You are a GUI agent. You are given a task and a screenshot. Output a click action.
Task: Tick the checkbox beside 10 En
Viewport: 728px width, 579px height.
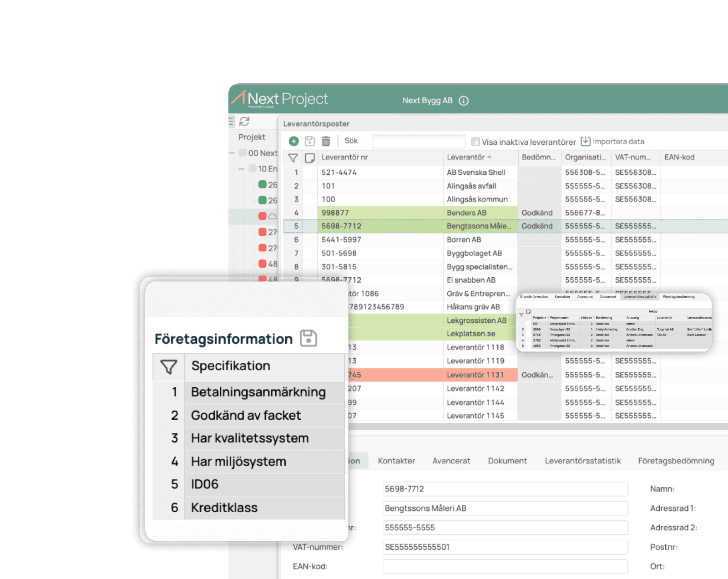pyautogui.click(x=253, y=169)
